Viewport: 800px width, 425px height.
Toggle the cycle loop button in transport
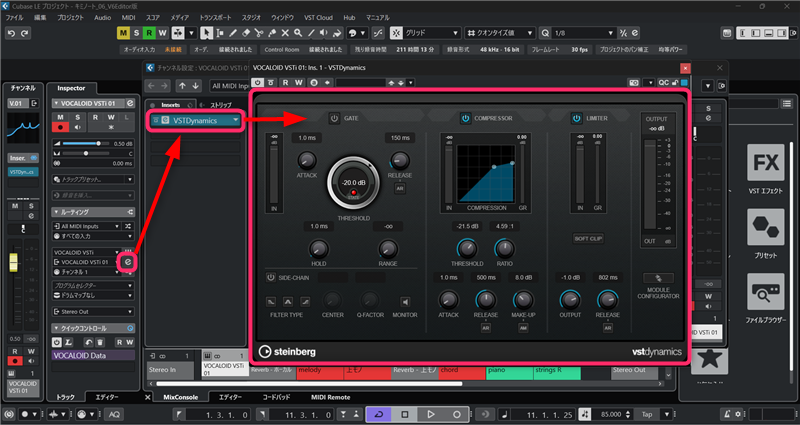[379, 414]
